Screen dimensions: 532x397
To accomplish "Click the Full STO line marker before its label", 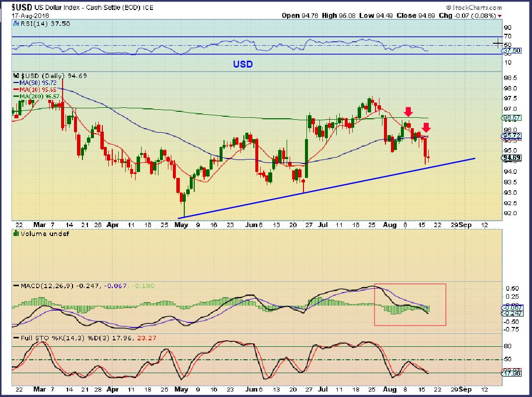I will click(x=15, y=339).
